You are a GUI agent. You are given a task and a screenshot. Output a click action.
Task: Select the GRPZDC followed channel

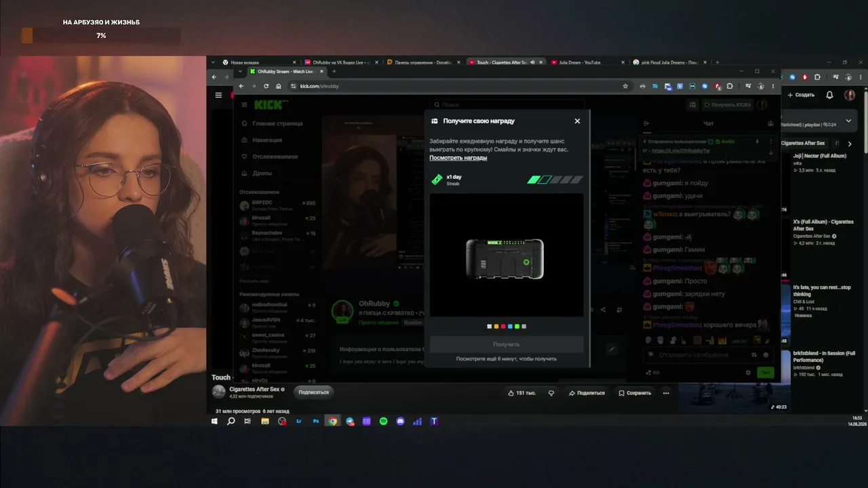pyautogui.click(x=277, y=205)
